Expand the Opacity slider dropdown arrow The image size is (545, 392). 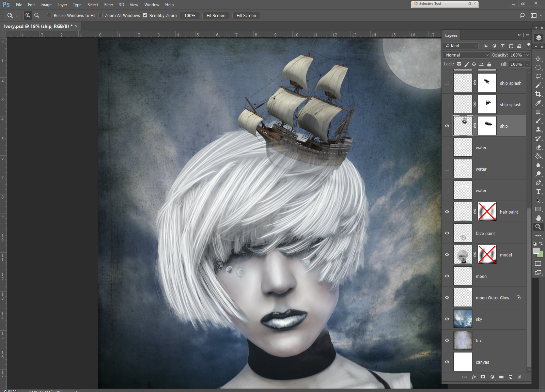pyautogui.click(x=527, y=55)
